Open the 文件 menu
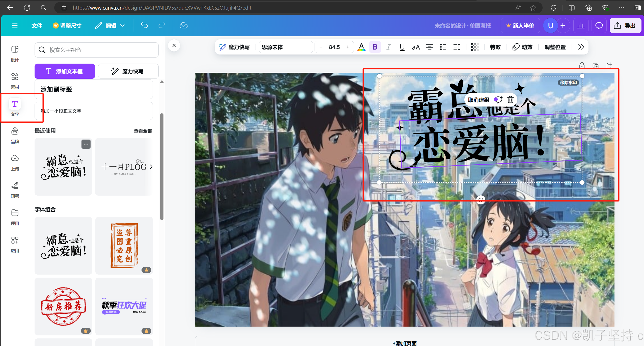 click(x=37, y=25)
